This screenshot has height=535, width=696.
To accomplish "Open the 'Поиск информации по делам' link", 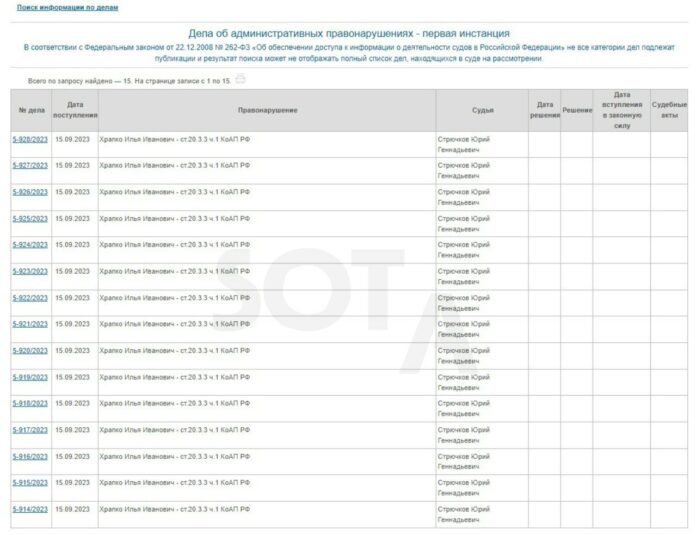I will pos(67,7).
